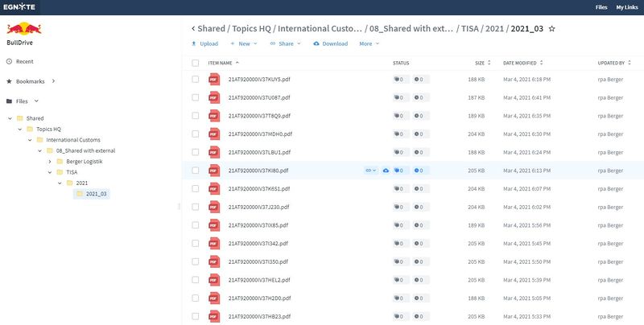This screenshot has height=325, width=644.
Task: Sort by Item Name column
Action: (224, 63)
